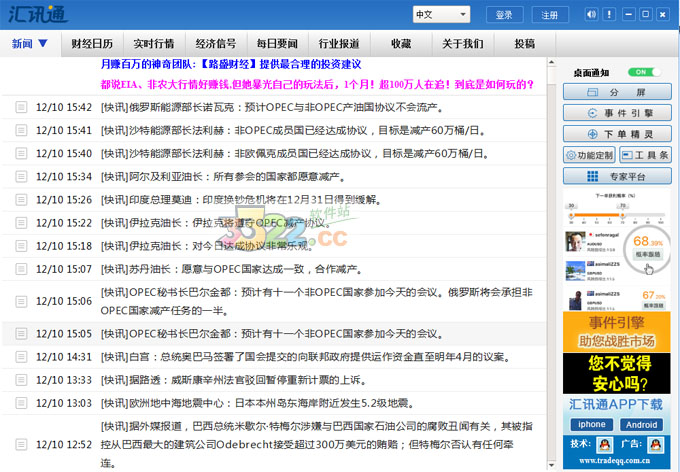Screen dimensions: 680x472
Task: Switch to the 财经日历 tab
Action: (x=92, y=44)
